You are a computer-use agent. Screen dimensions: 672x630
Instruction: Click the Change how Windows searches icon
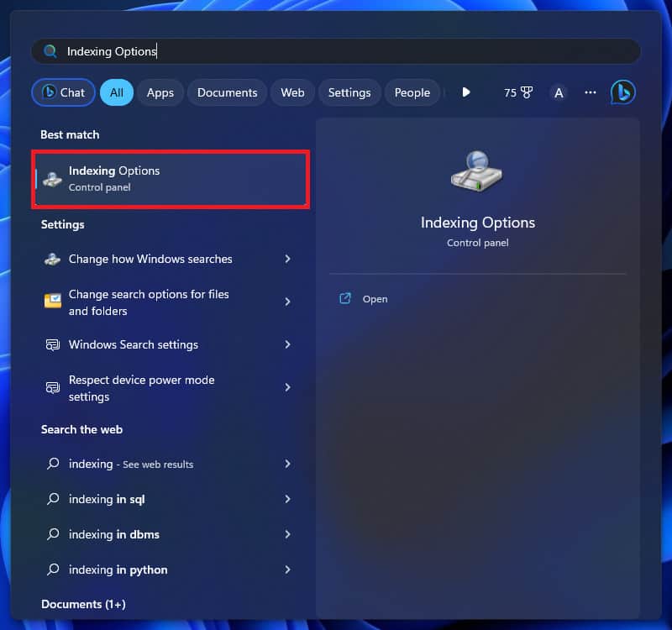(52, 259)
